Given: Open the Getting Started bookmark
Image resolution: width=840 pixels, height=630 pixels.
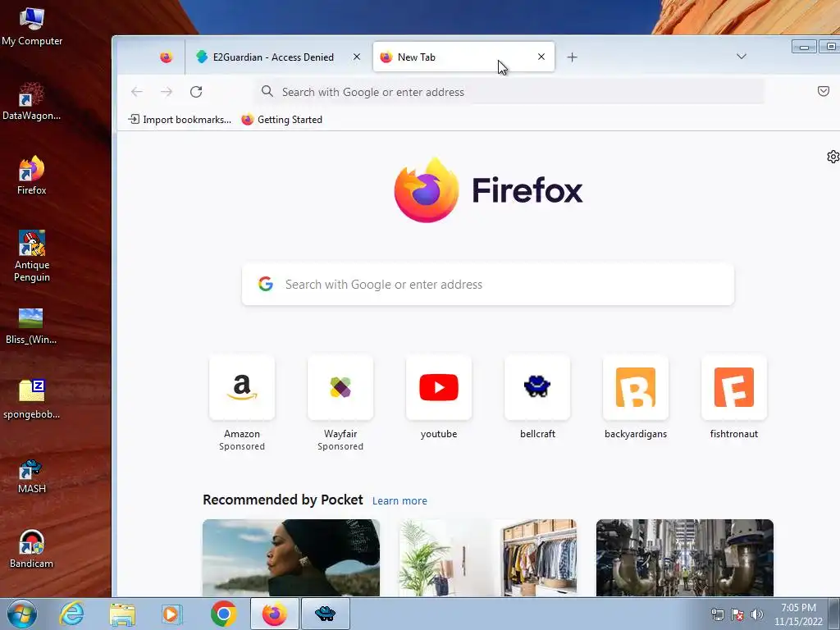Looking at the screenshot, I should (x=282, y=120).
